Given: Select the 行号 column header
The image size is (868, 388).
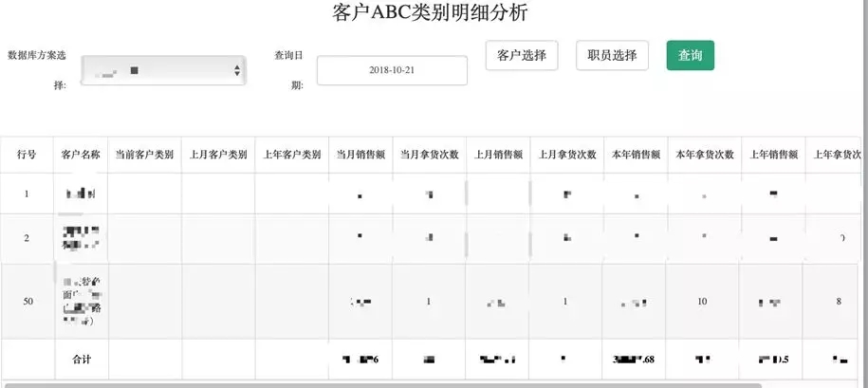Looking at the screenshot, I should (27, 155).
